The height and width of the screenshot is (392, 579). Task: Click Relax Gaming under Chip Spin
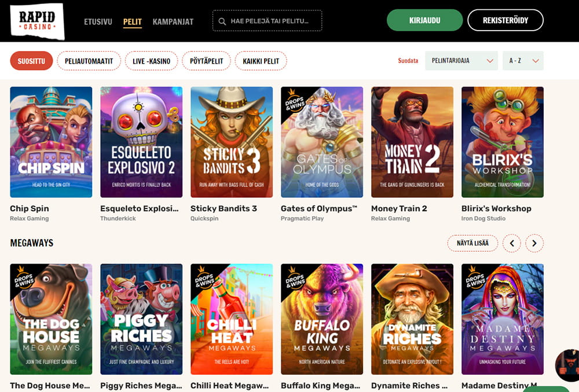click(30, 218)
